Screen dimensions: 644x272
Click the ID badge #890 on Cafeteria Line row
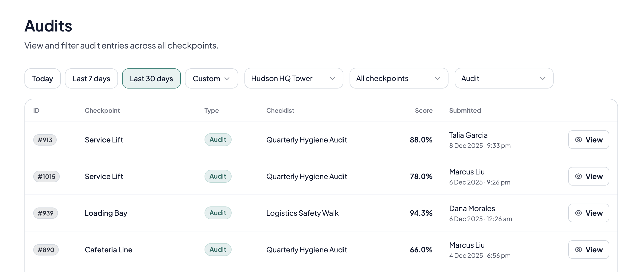[x=46, y=250]
